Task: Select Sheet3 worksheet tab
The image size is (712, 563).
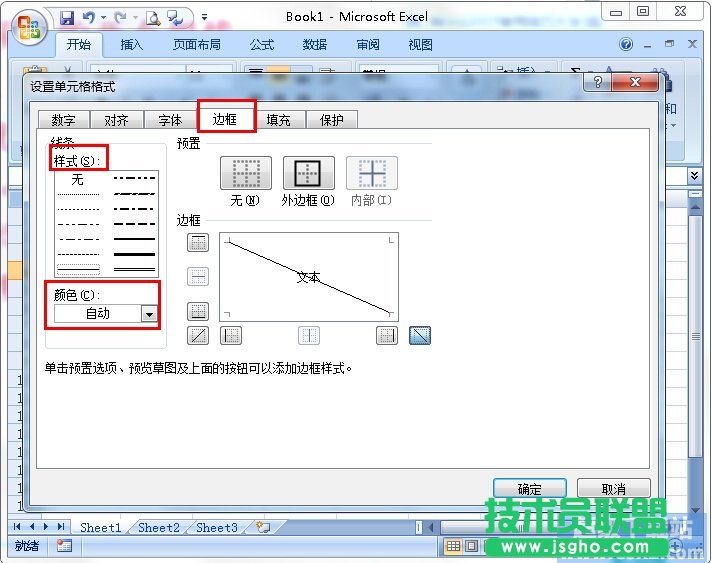Action: pyautogui.click(x=217, y=528)
